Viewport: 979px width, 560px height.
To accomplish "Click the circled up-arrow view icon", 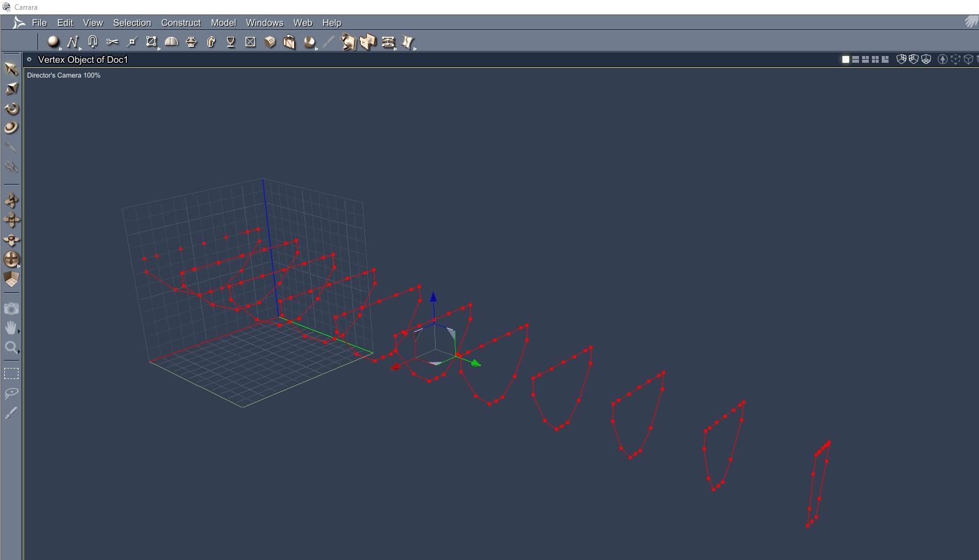I will pos(942,60).
